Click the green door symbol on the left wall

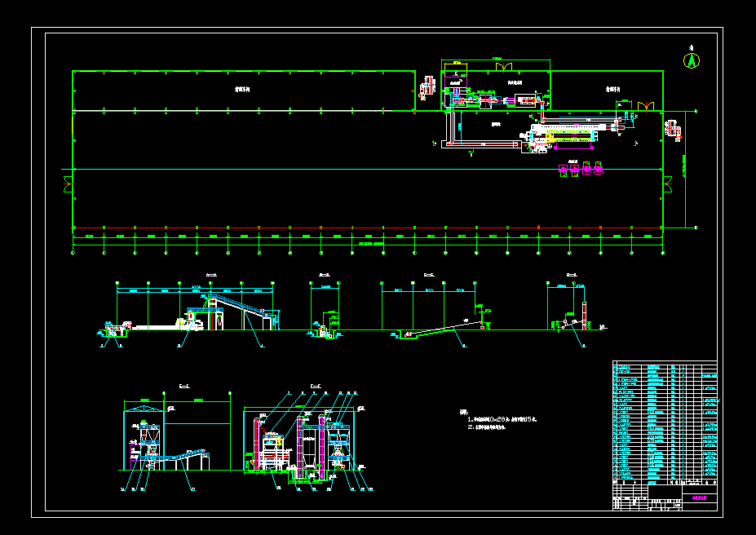[68, 184]
